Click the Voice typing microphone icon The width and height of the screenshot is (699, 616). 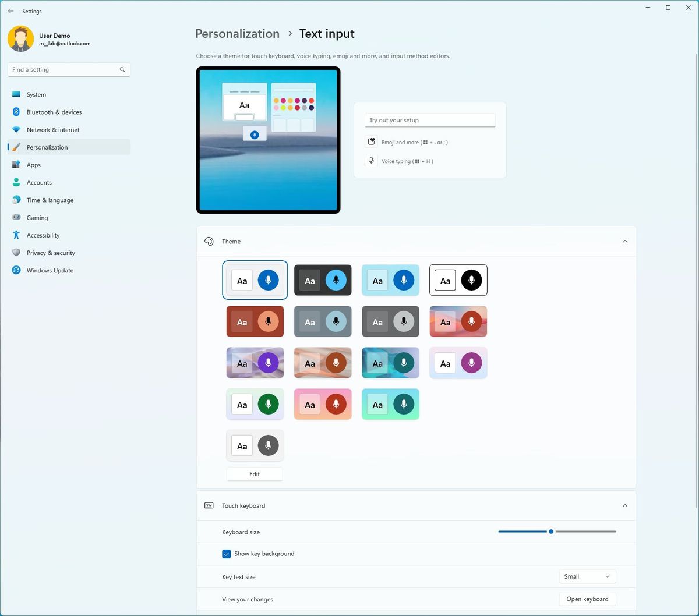pyautogui.click(x=371, y=160)
